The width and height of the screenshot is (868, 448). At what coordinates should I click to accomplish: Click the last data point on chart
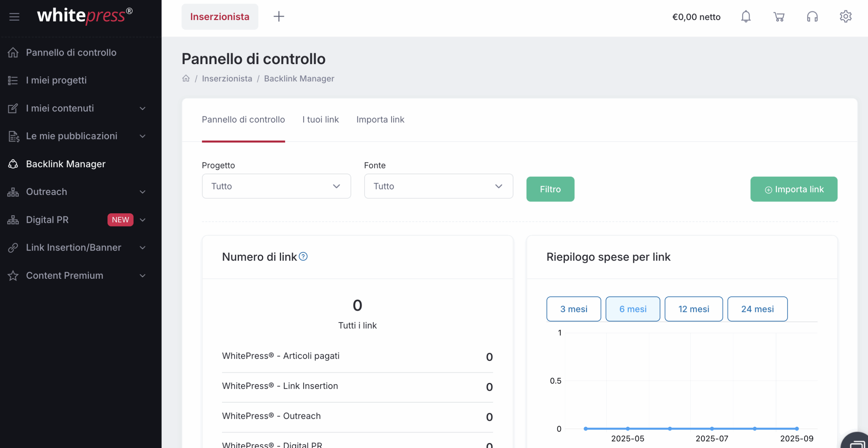pos(797,429)
